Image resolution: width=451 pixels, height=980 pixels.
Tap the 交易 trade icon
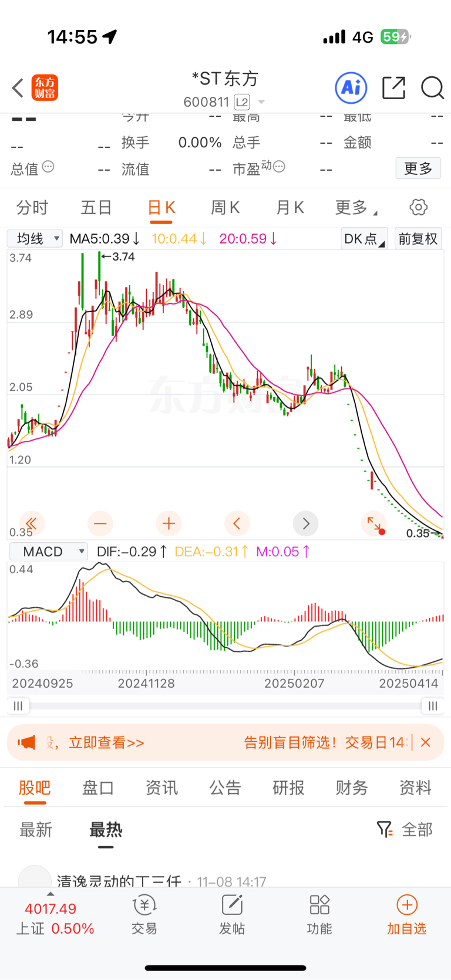click(144, 915)
